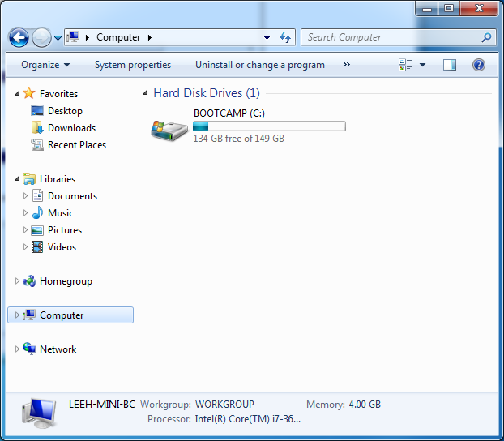Expand the Videos library
Image resolution: width=504 pixels, height=441 pixels.
(25, 247)
